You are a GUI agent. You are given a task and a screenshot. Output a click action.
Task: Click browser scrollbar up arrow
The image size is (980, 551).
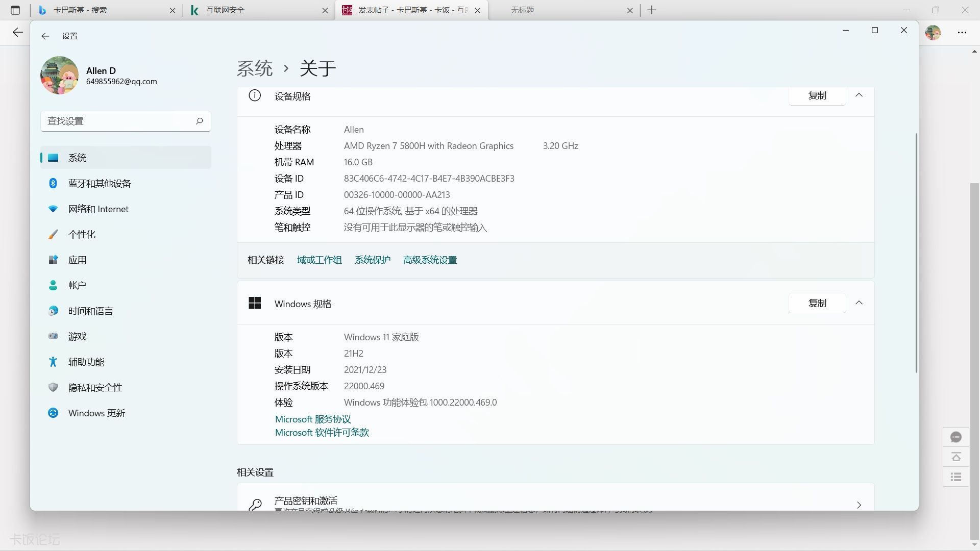click(x=975, y=52)
